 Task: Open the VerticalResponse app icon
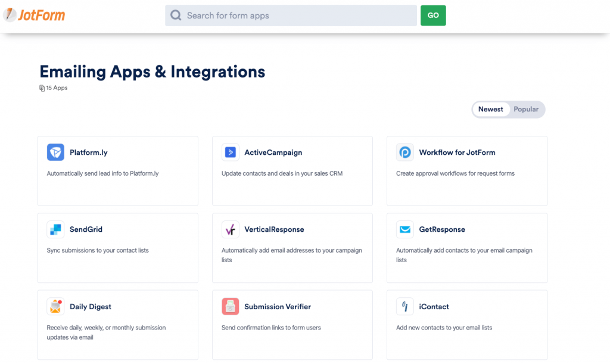231,229
